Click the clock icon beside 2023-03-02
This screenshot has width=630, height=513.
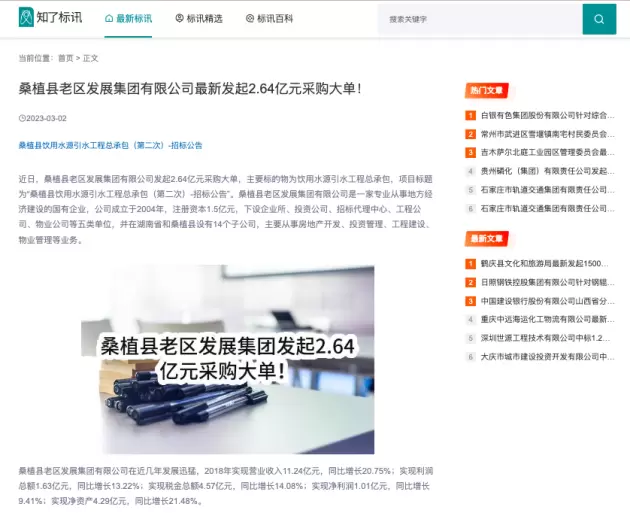click(x=21, y=118)
